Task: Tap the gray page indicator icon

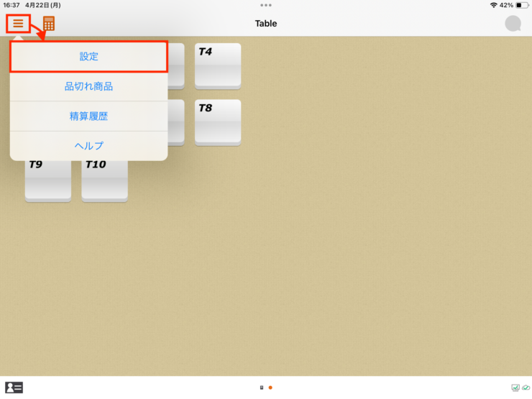Action: (x=262, y=387)
